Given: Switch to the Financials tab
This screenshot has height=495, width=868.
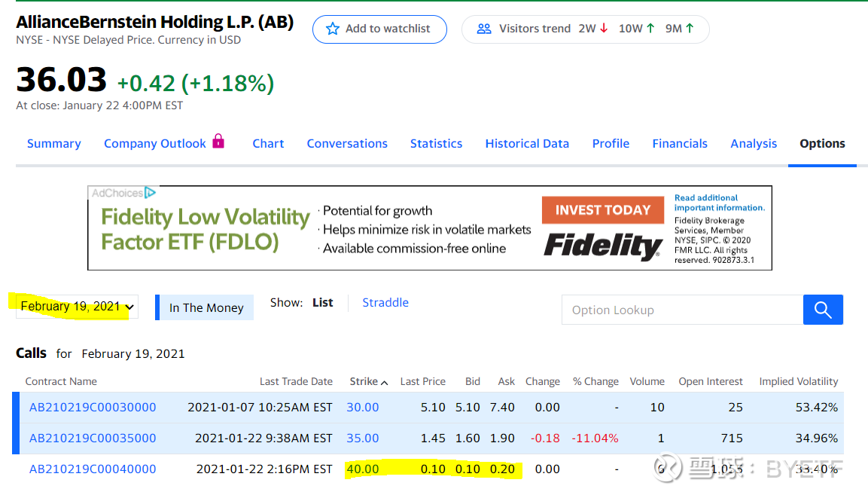Looking at the screenshot, I should click(680, 144).
